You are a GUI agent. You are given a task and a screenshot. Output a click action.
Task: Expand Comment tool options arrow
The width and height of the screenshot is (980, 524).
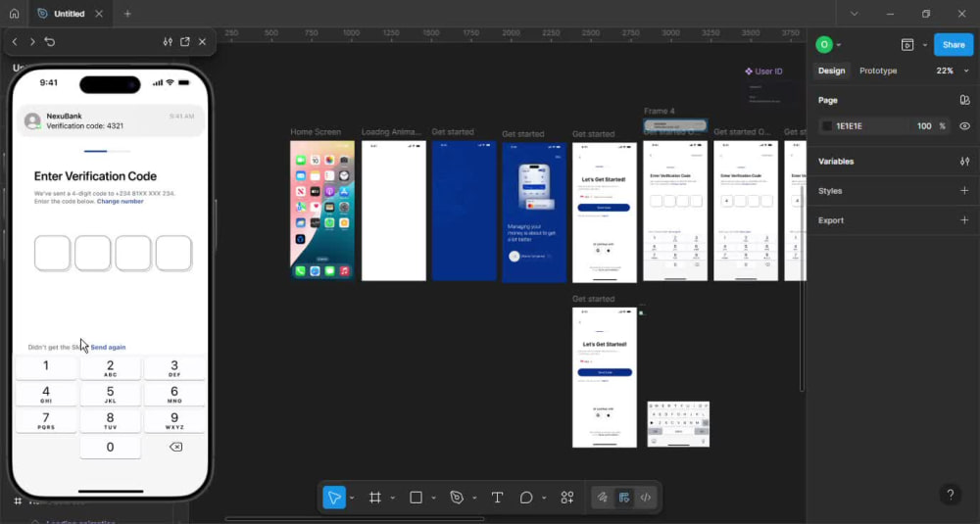click(544, 498)
